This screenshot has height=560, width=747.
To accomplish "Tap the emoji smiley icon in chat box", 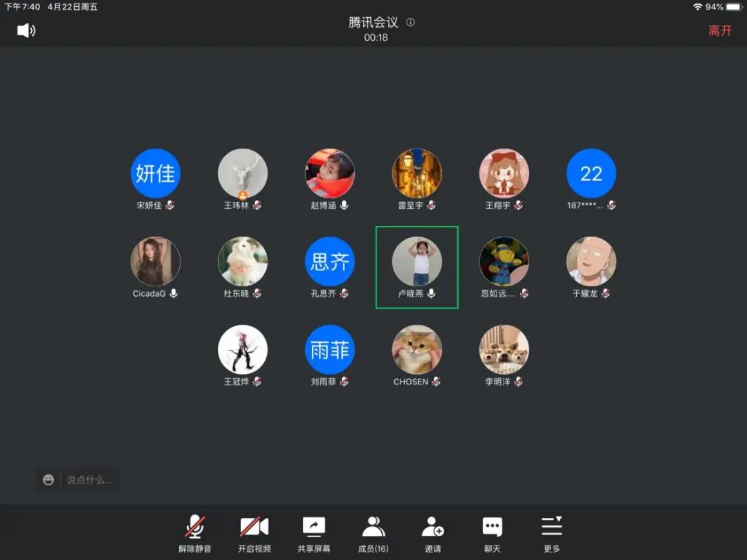I will 48,480.
